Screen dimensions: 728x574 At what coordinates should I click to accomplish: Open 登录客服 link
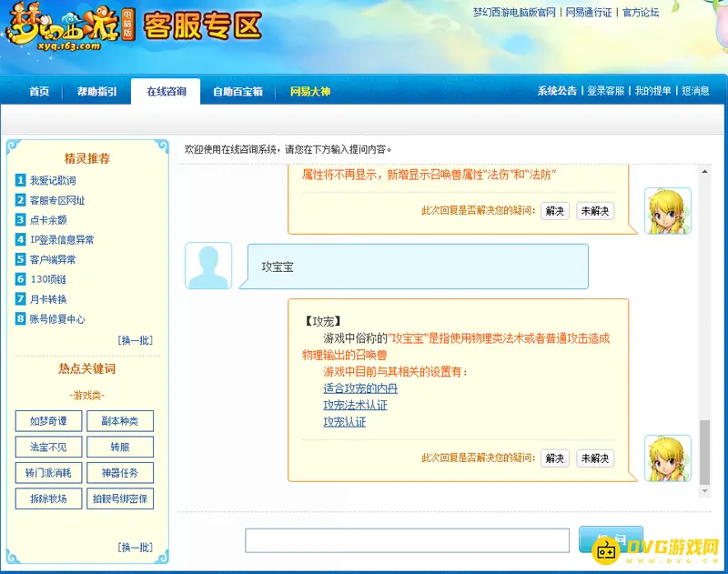605,91
